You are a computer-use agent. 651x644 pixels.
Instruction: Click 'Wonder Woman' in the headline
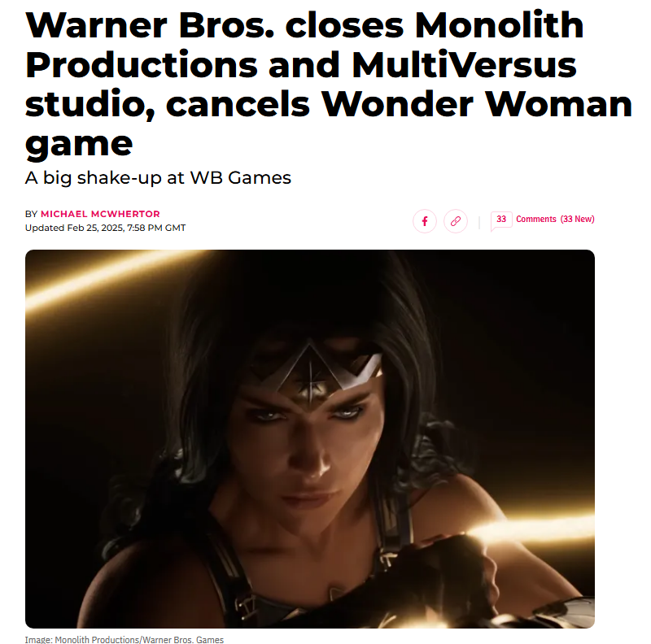point(477,104)
